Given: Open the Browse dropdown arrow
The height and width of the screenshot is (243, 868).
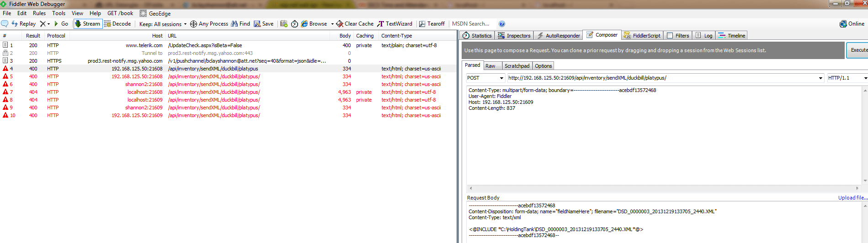Looking at the screenshot, I should [332, 24].
